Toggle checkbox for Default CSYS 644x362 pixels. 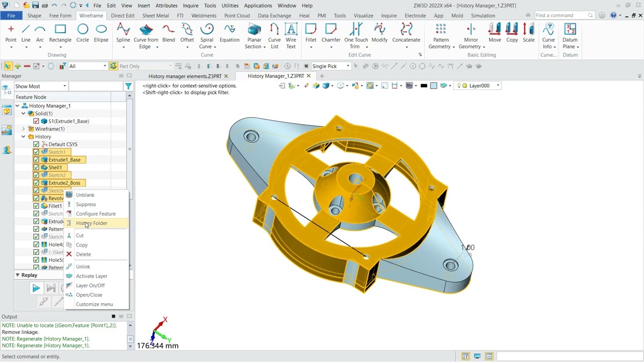(36, 144)
